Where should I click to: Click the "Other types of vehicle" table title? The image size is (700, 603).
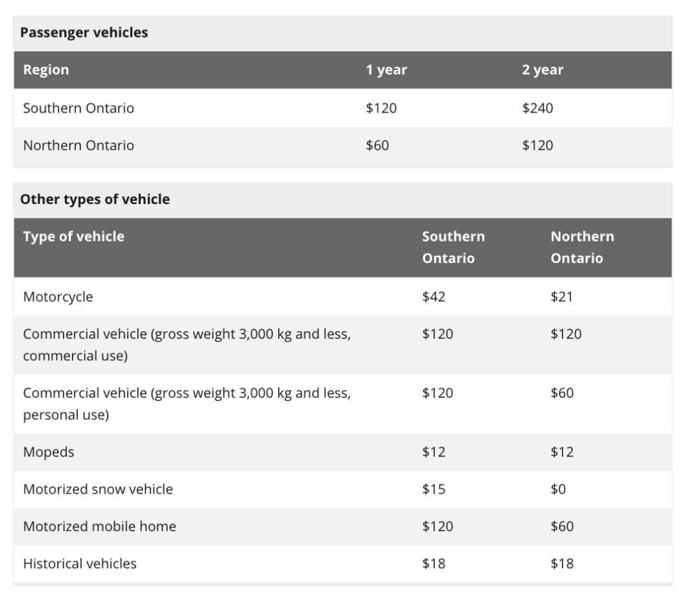coord(95,199)
